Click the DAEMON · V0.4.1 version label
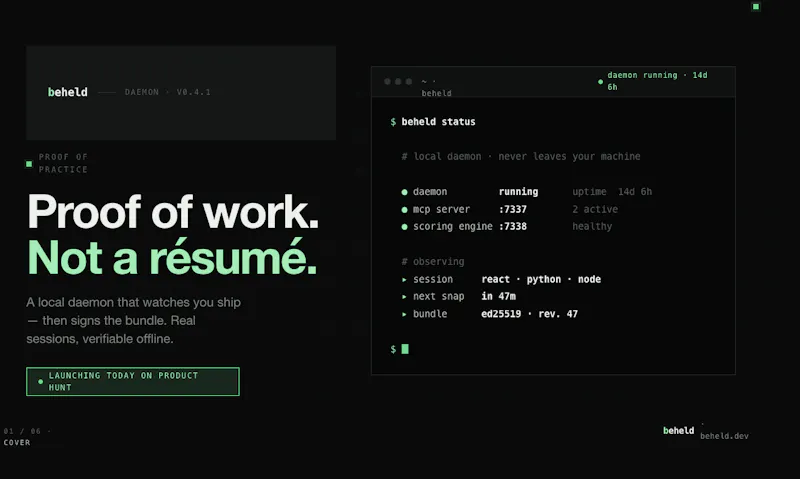The width and height of the screenshot is (800, 479). (x=167, y=92)
